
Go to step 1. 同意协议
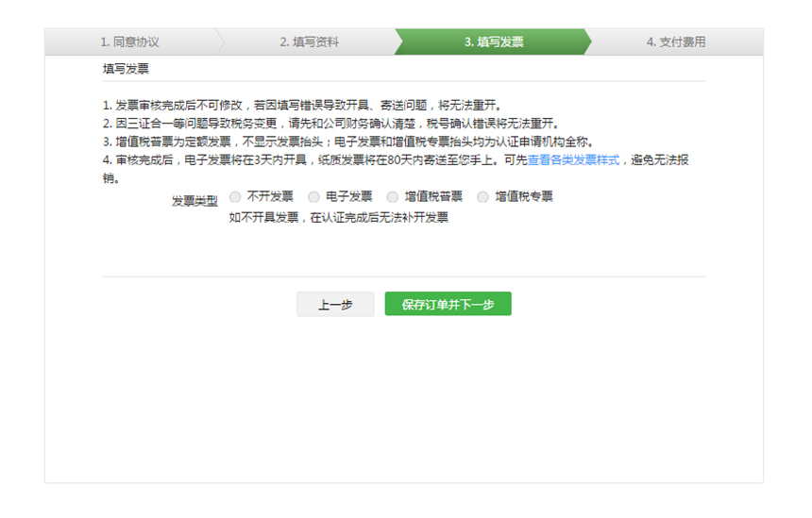tap(130, 42)
